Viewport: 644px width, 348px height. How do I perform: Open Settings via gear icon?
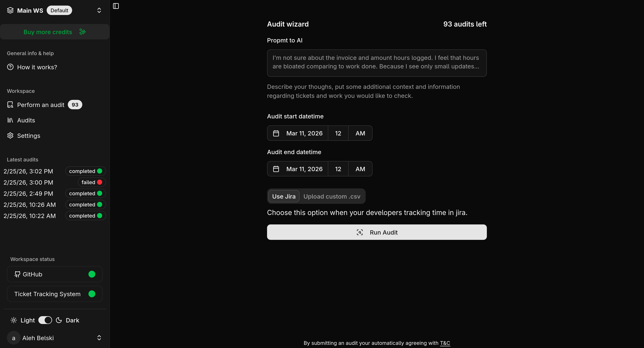tap(10, 136)
